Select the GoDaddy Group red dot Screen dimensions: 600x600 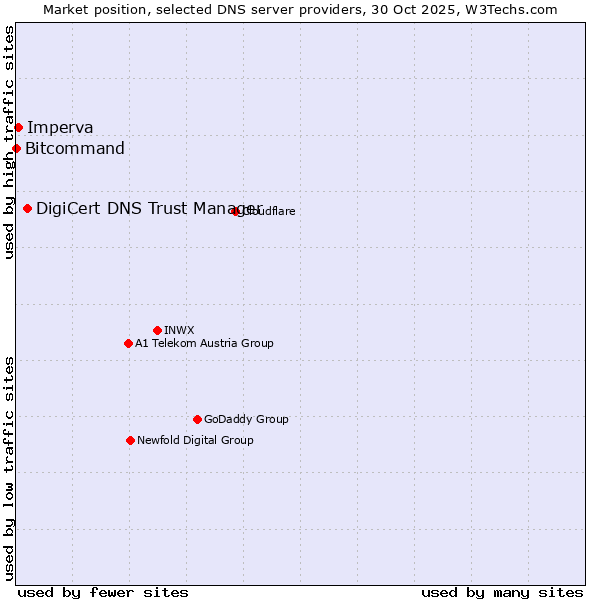(x=197, y=419)
